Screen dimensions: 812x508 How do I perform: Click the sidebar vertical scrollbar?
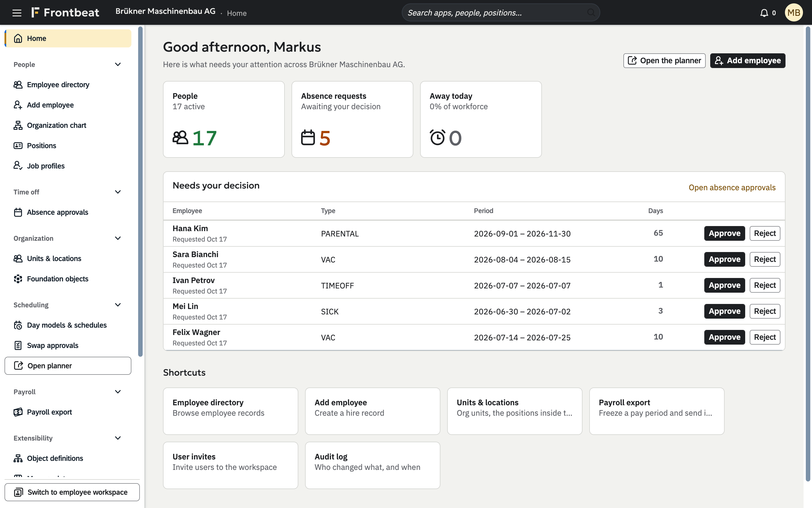pyautogui.click(x=141, y=192)
